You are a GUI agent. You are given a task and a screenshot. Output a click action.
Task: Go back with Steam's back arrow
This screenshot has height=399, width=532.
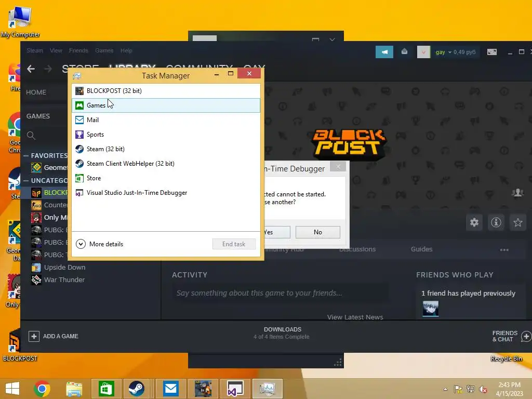point(31,69)
